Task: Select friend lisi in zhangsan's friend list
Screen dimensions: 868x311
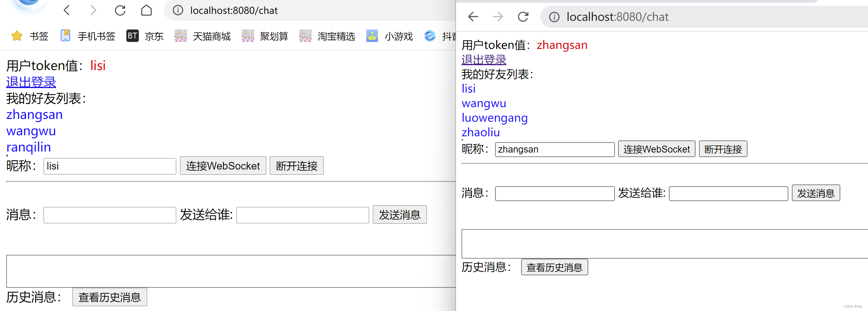Action: click(468, 89)
